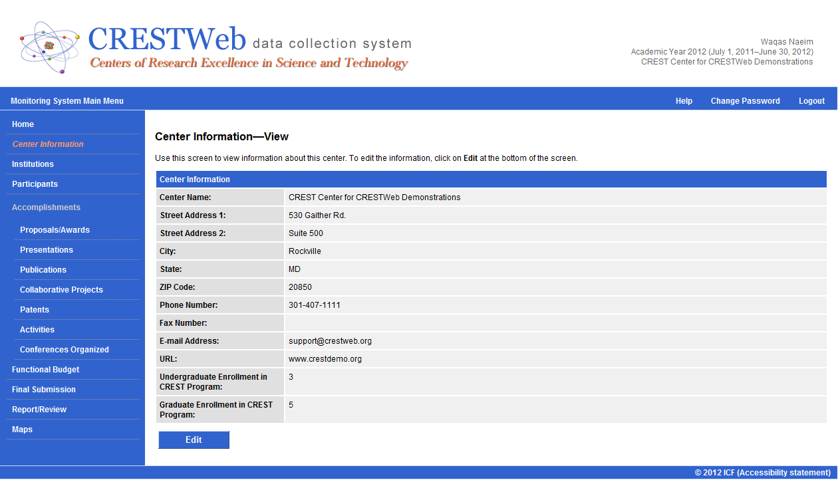Click the Center Information table header
Screen dimensions: 838x504
(x=491, y=180)
